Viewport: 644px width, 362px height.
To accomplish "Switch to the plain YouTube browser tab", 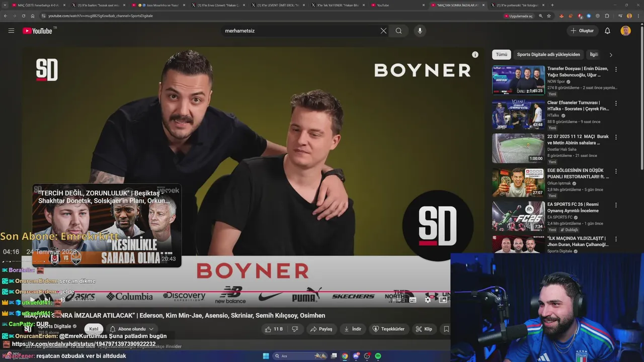I will tap(397, 5).
